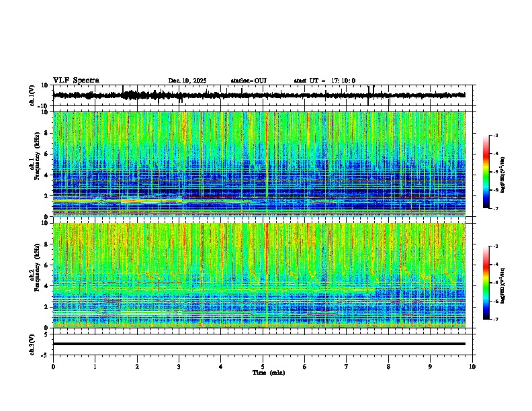Click the ch.1 'Frequency (kHz)' axis label
532x411 pixels.
click(37, 156)
